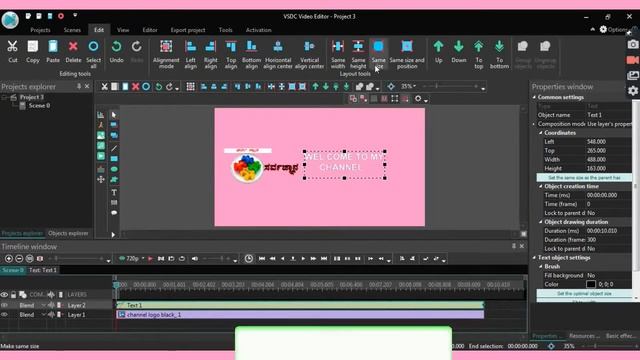
Task: Select the Ellipse shape tool
Action: (x=114, y=169)
